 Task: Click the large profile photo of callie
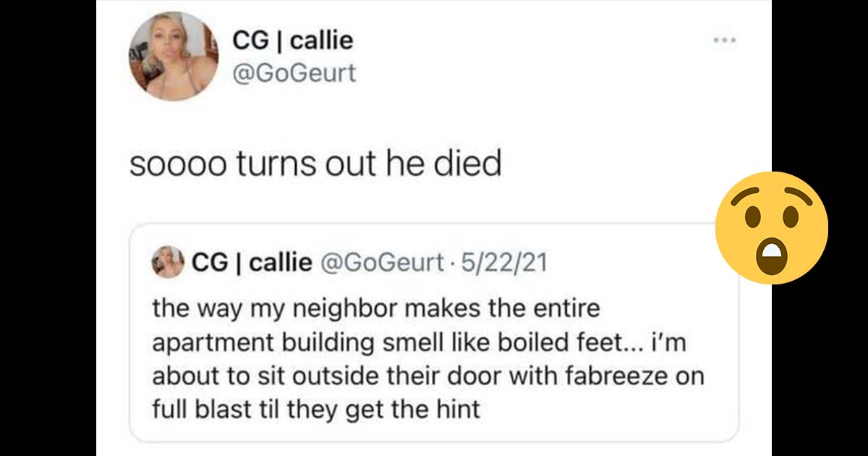pyautogui.click(x=174, y=56)
